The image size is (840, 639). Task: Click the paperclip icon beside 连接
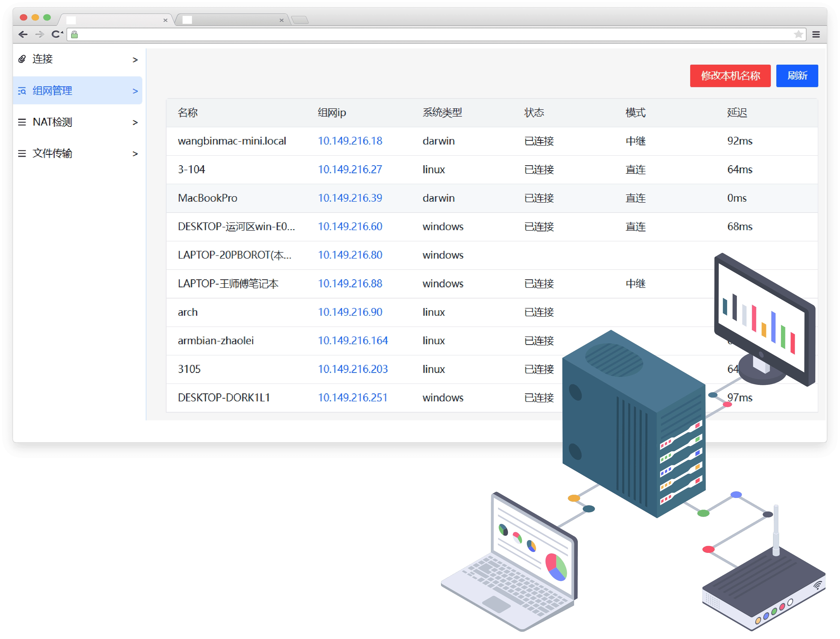coord(22,59)
